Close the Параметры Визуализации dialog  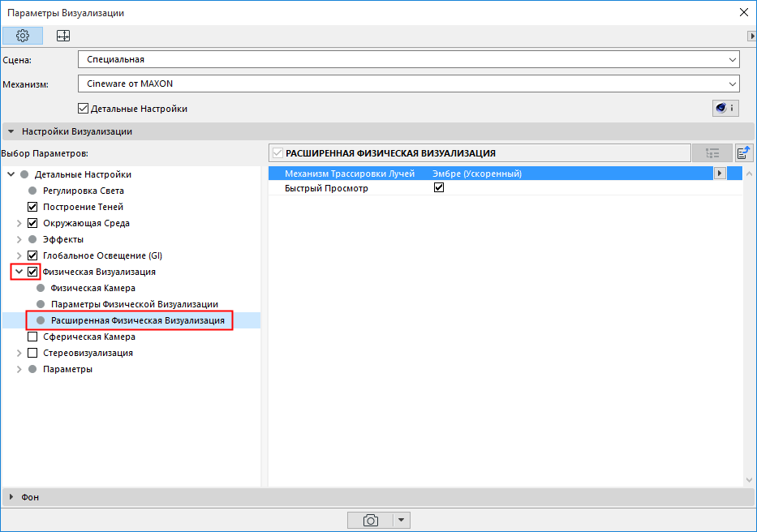pos(744,12)
